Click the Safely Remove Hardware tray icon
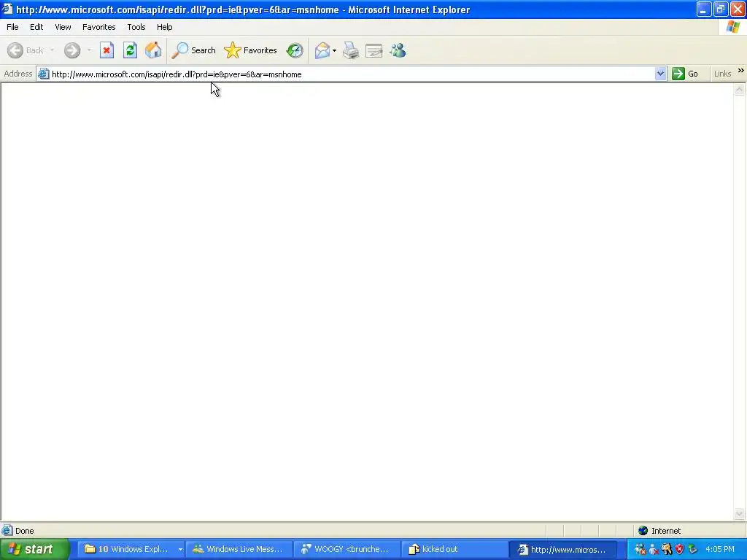This screenshot has height=560, width=747. click(692, 550)
